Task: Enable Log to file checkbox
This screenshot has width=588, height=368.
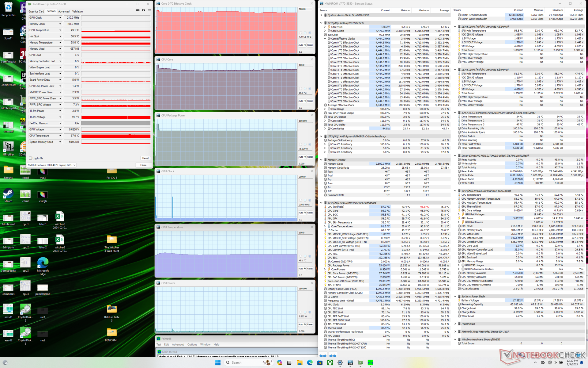Action: (x=31, y=158)
